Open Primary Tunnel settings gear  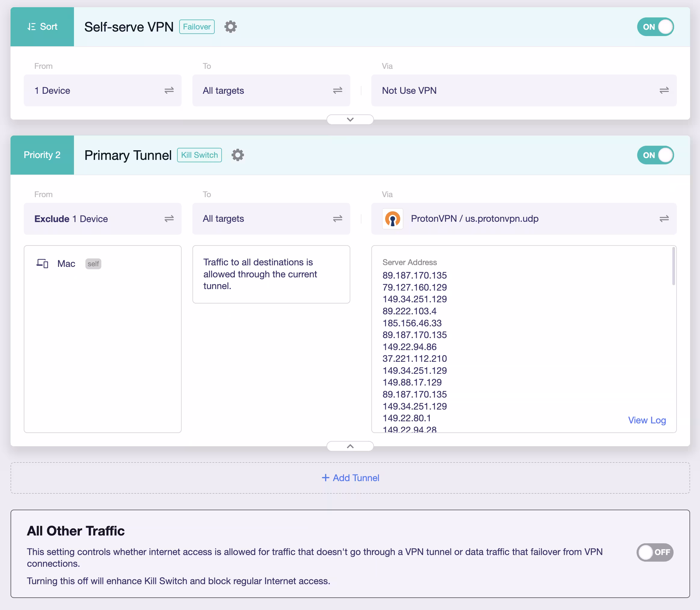point(238,155)
